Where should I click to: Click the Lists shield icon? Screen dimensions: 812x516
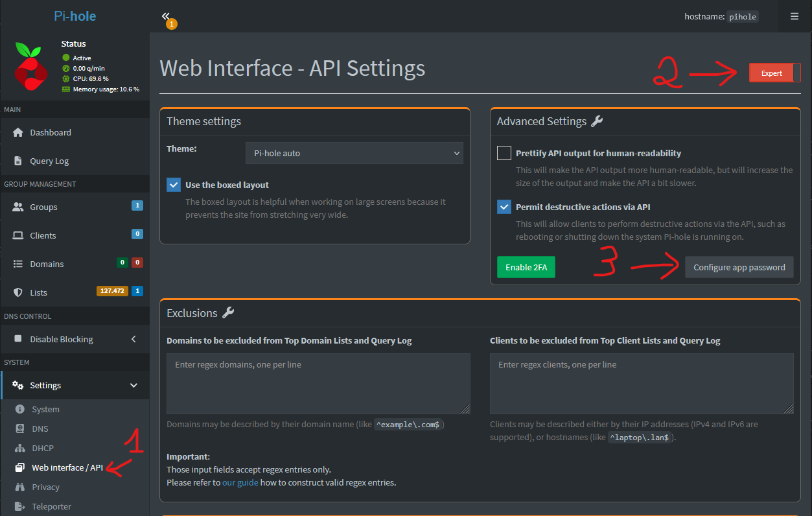point(18,292)
